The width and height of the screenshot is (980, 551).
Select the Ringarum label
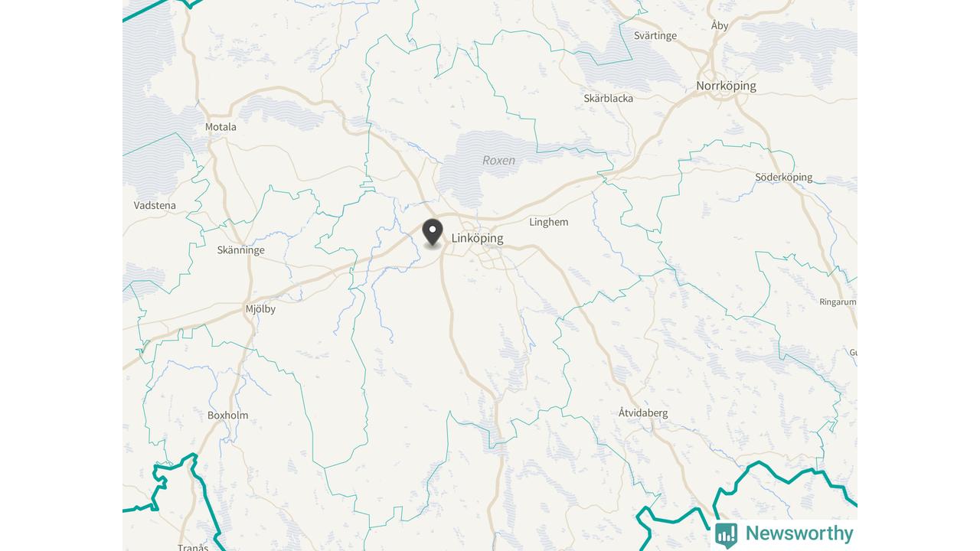point(838,302)
